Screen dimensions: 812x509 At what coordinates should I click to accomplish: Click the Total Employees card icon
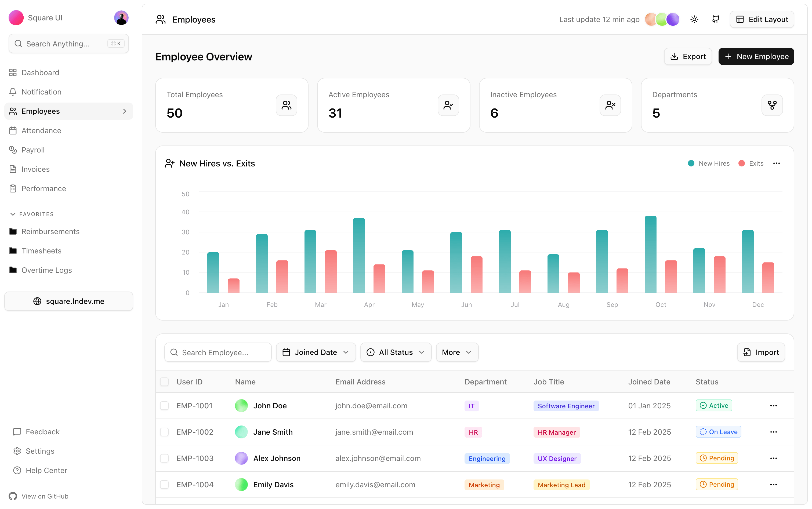286,105
